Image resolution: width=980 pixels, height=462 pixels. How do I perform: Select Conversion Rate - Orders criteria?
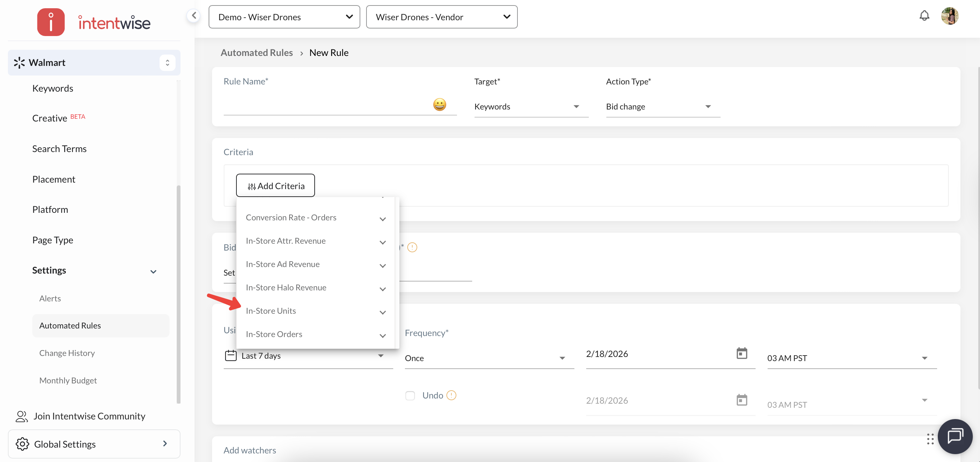291,218
